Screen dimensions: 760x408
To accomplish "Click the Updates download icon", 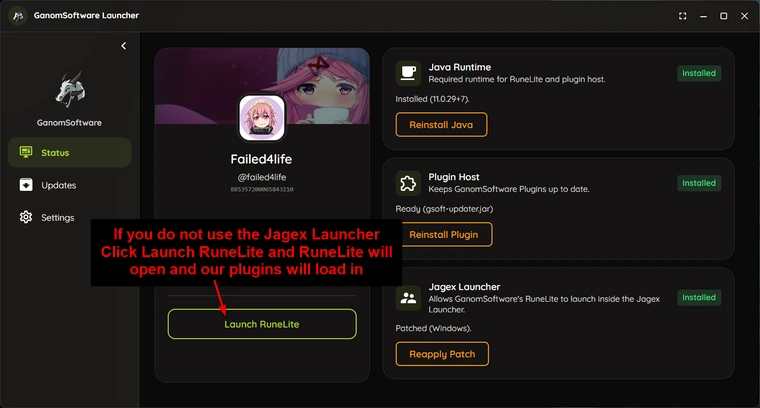I will coord(26,185).
